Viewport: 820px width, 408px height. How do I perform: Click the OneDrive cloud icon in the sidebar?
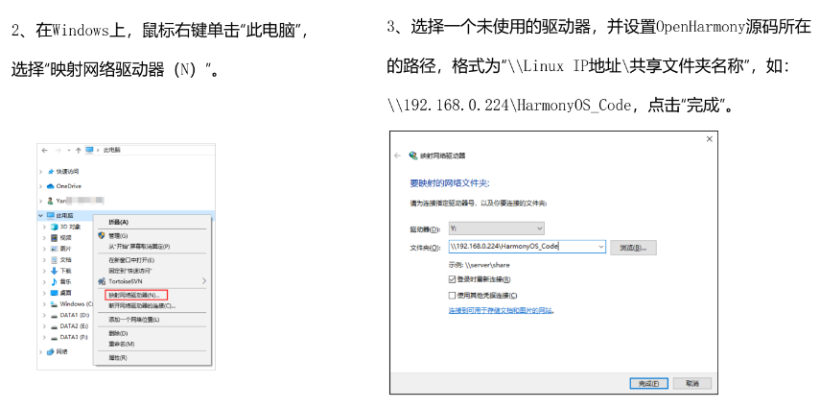coord(49,186)
